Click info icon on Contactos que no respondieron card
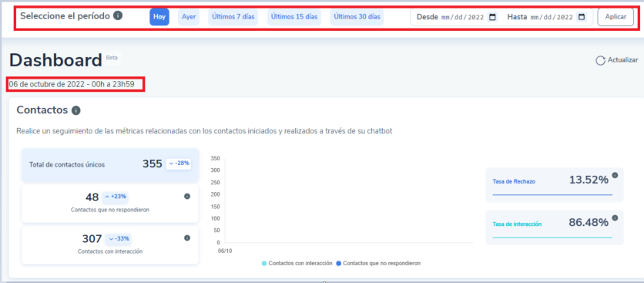The image size is (644, 283). coord(187,197)
